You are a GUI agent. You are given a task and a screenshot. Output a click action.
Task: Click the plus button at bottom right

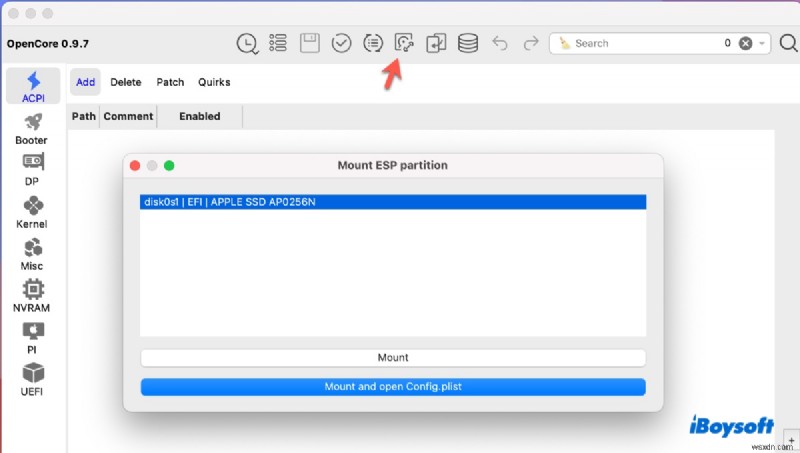(x=791, y=441)
